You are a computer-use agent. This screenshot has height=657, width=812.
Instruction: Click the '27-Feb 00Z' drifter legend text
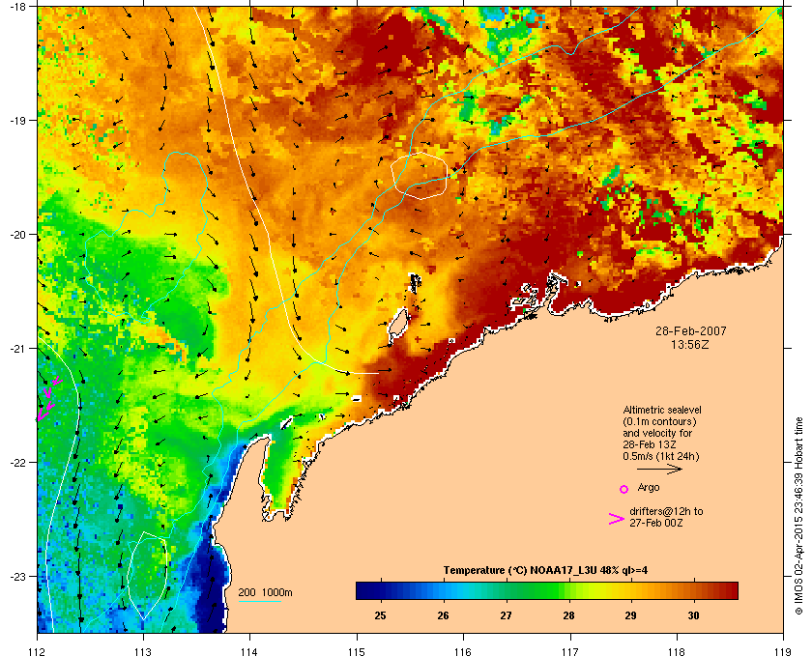656,524
